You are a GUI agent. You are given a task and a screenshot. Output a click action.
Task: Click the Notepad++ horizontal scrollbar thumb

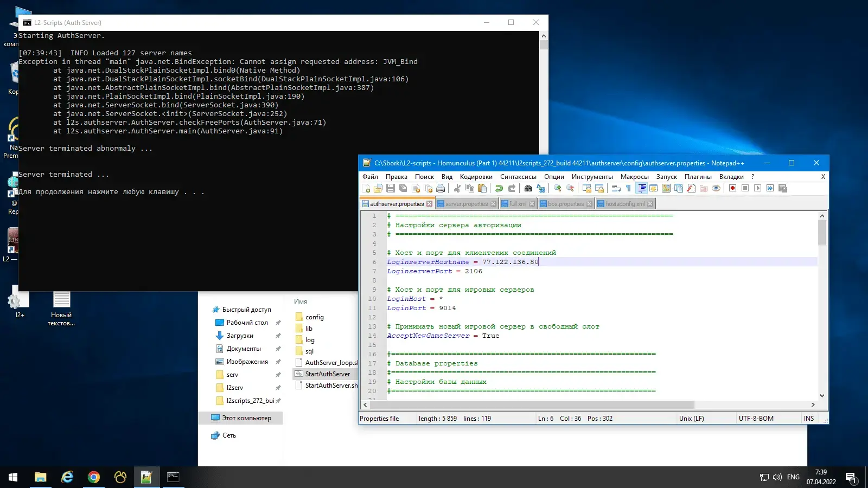[532, 404]
